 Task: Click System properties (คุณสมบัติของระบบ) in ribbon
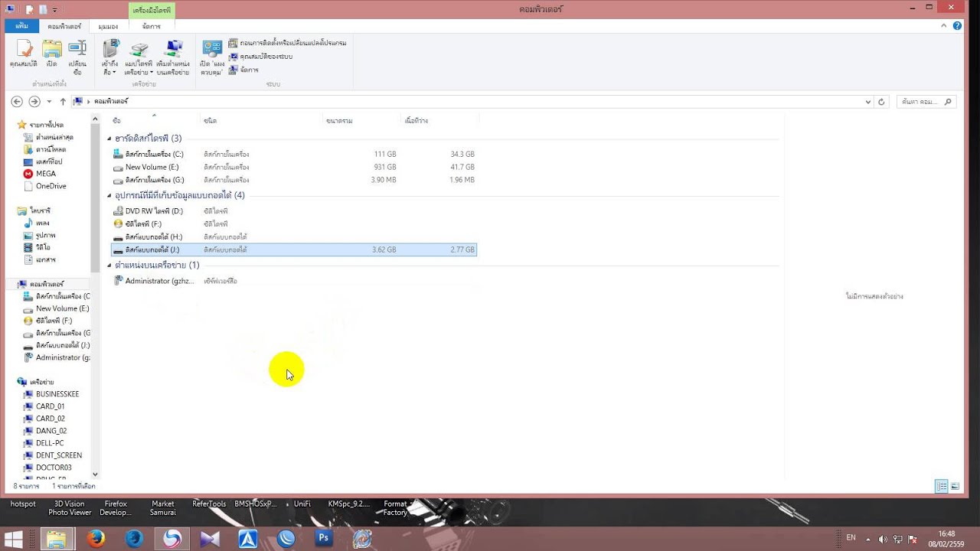click(x=261, y=57)
